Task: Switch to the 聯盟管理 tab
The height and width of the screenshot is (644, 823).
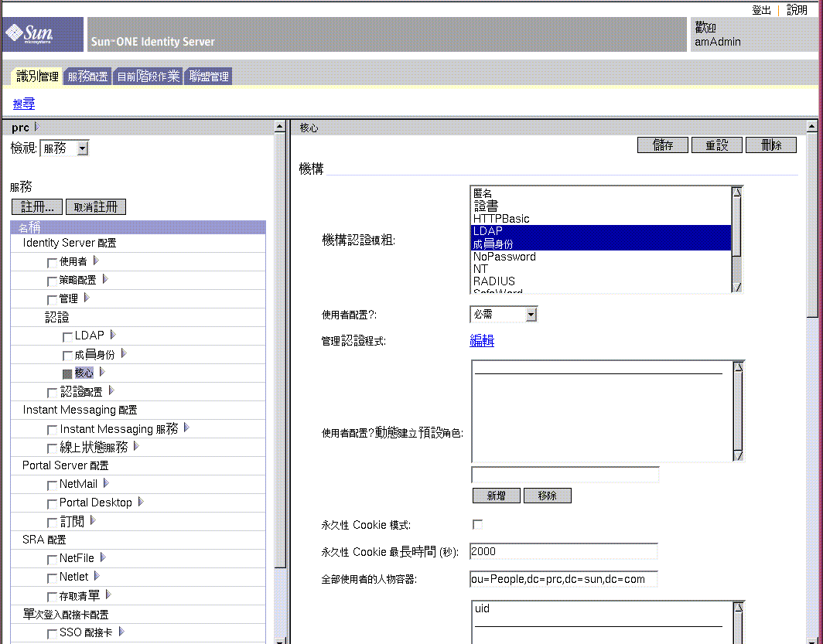Action: click(x=209, y=77)
